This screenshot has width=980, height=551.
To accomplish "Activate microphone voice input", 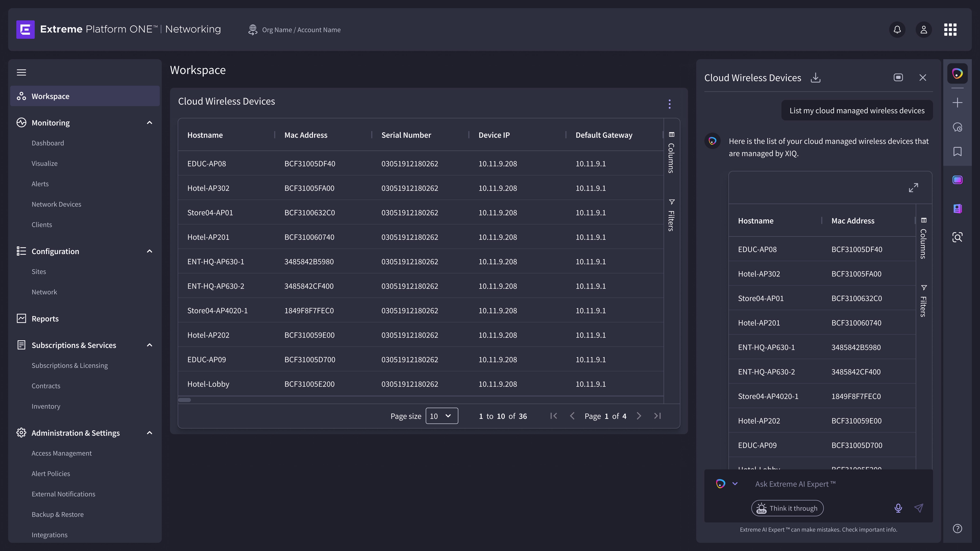I will (898, 508).
